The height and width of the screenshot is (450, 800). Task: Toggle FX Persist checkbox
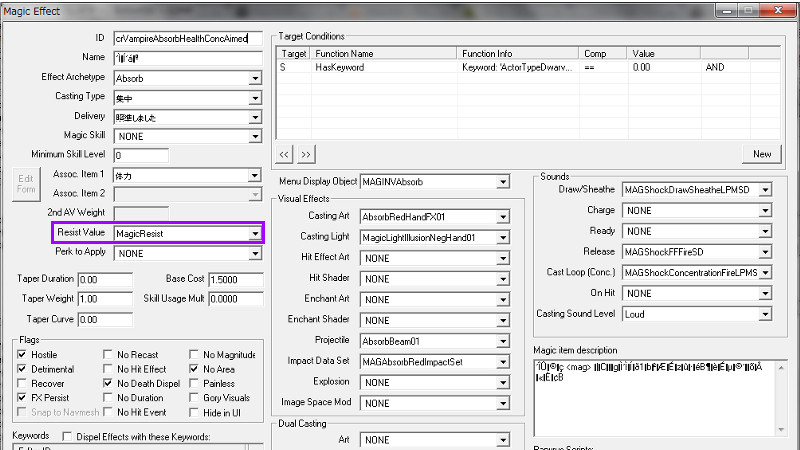tap(22, 397)
